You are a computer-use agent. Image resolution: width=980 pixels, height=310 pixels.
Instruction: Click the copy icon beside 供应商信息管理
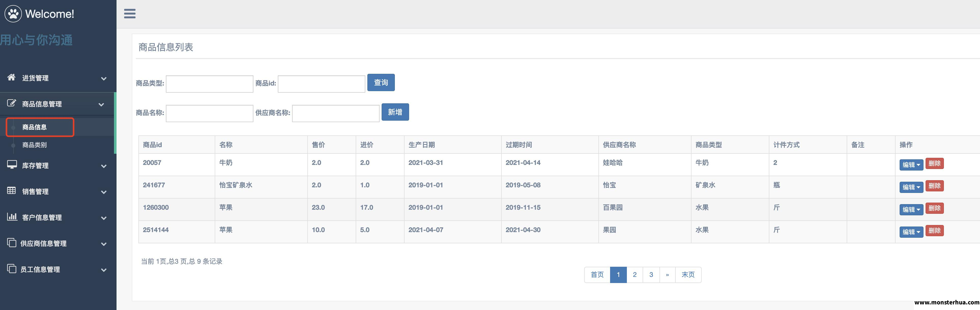tap(12, 243)
